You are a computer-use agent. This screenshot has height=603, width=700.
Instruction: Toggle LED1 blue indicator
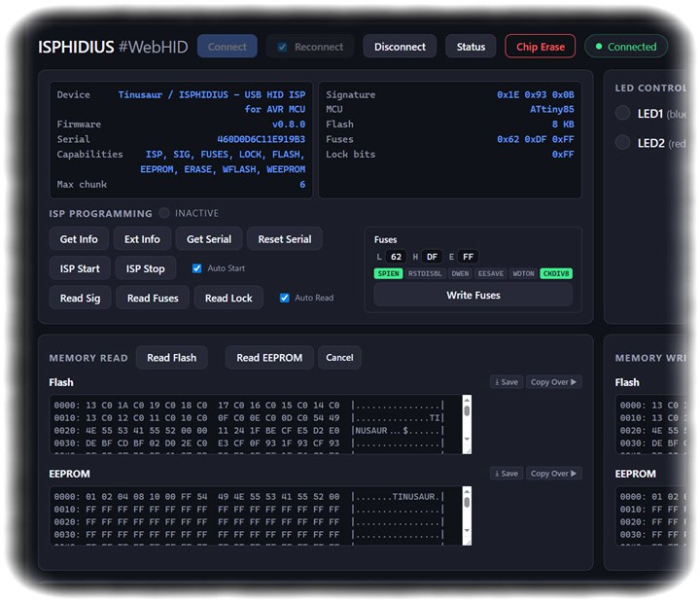tap(622, 113)
